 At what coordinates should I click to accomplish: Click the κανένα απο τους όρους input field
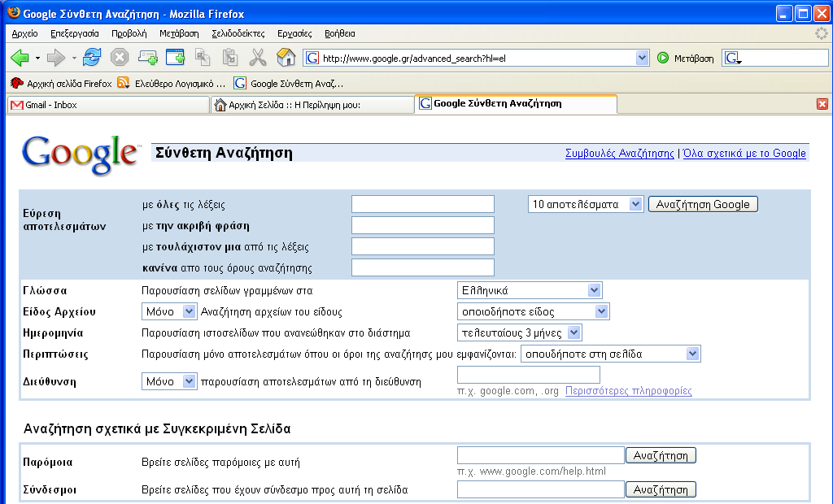tap(423, 267)
